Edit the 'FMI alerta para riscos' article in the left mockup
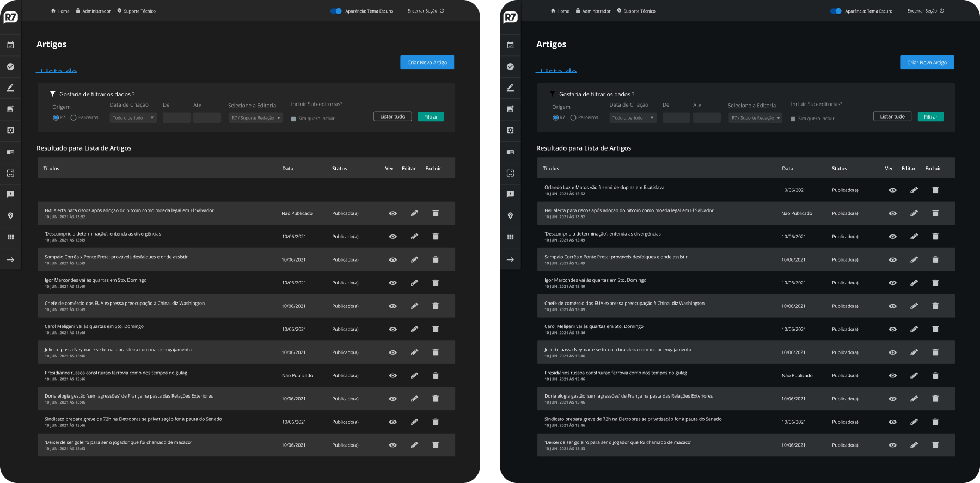This screenshot has width=980, height=483. [x=414, y=213]
